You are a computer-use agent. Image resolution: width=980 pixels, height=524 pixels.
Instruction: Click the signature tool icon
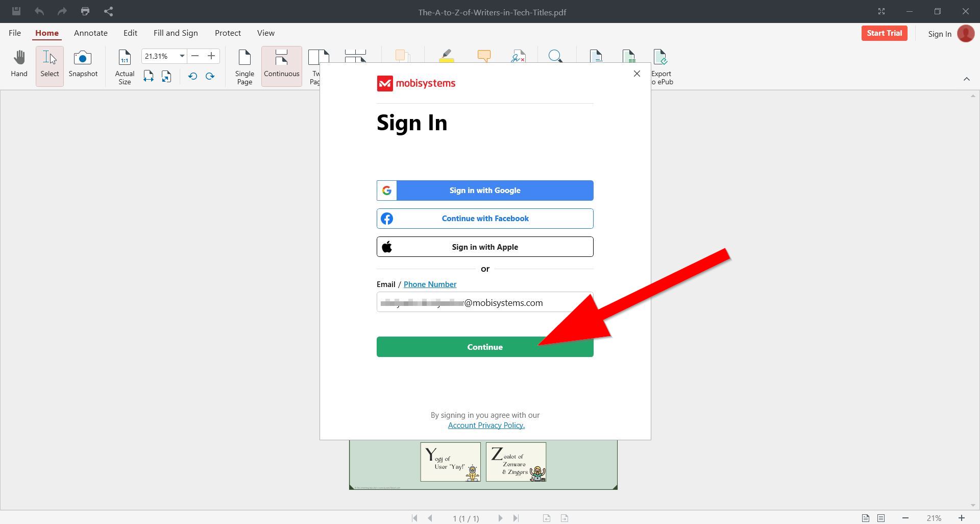pyautogui.click(x=518, y=56)
